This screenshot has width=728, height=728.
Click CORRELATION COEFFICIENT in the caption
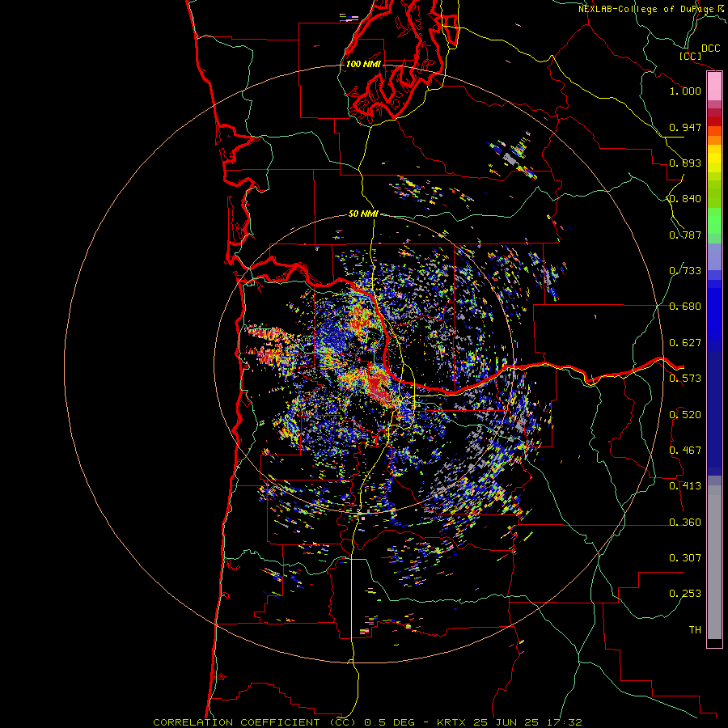(236, 722)
